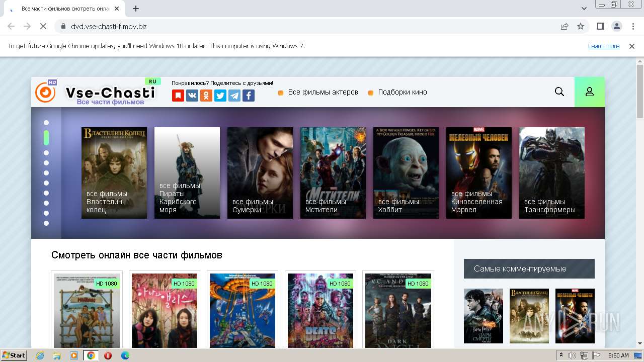Click the Learn more link

pos(604,46)
